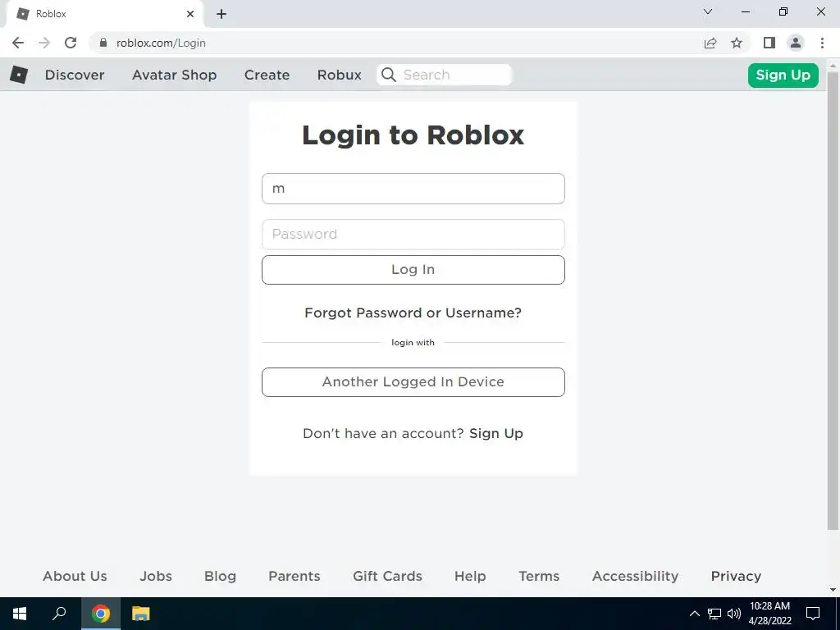This screenshot has height=630, width=840.
Task: Open the browser side panel icon
Action: pyautogui.click(x=769, y=43)
